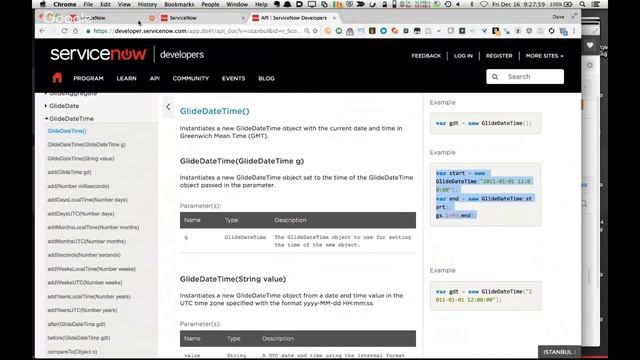Click the blue circle extension icon in the toolbar
The image size is (640, 360).
pos(383,31)
